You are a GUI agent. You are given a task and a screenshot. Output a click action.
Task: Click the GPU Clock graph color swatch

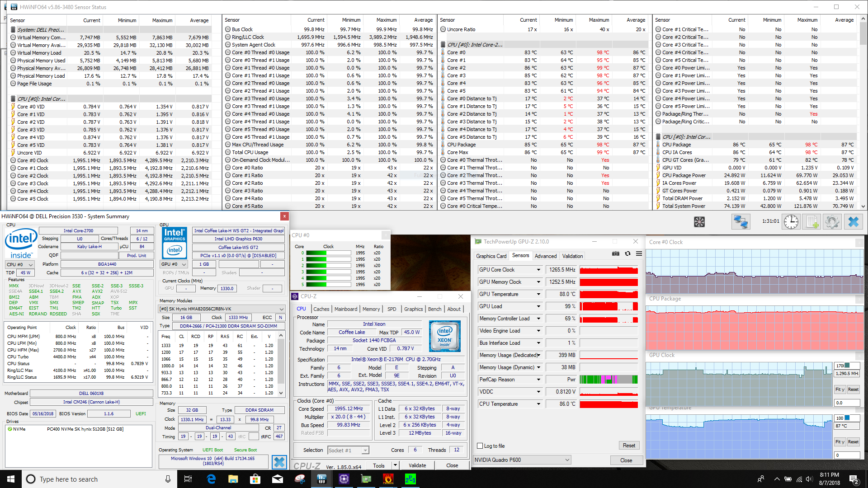click(847, 365)
